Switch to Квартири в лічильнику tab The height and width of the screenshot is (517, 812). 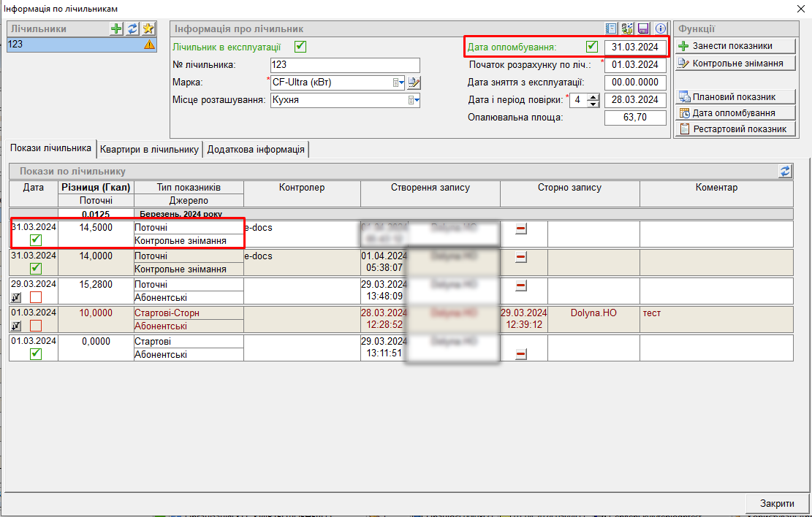pyautogui.click(x=150, y=149)
